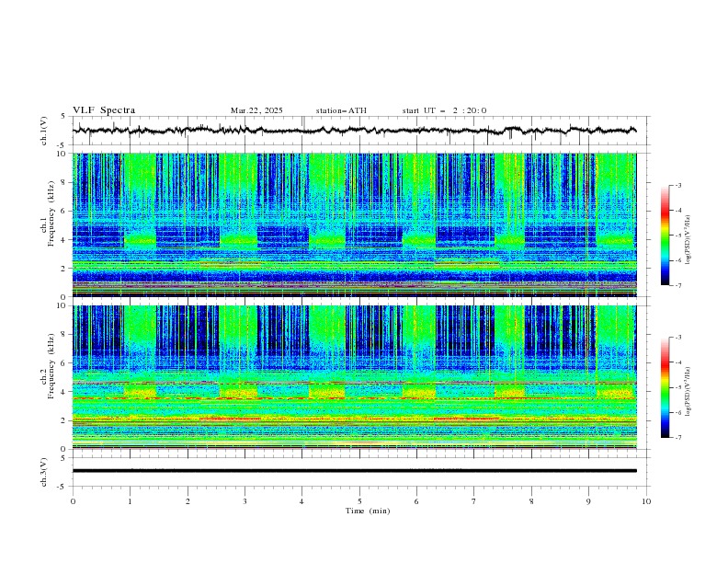Click the ch.2 "Frequency (kHz)" axis label
The height and width of the screenshot is (563, 728).
52,365
